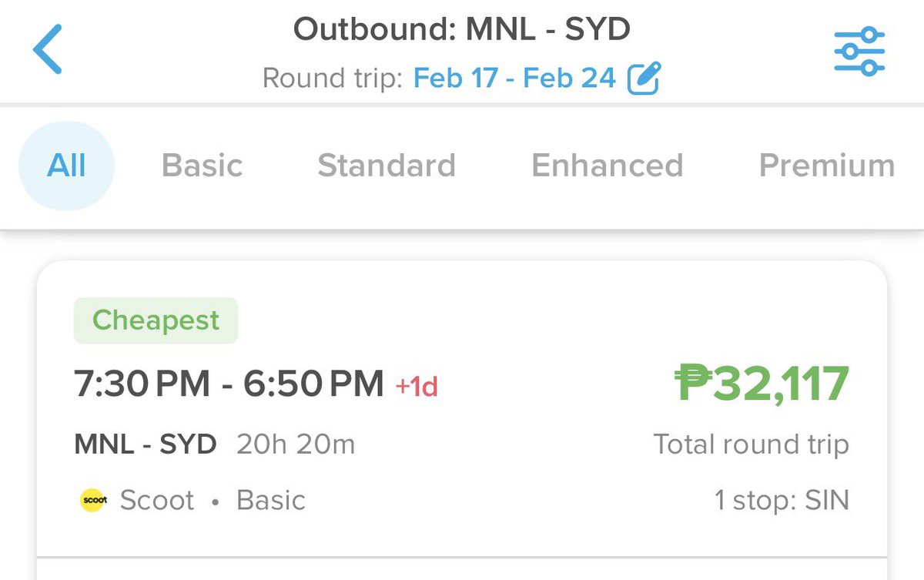Switch to the Standard fare tab
Image resolution: width=924 pixels, height=580 pixels.
(387, 166)
